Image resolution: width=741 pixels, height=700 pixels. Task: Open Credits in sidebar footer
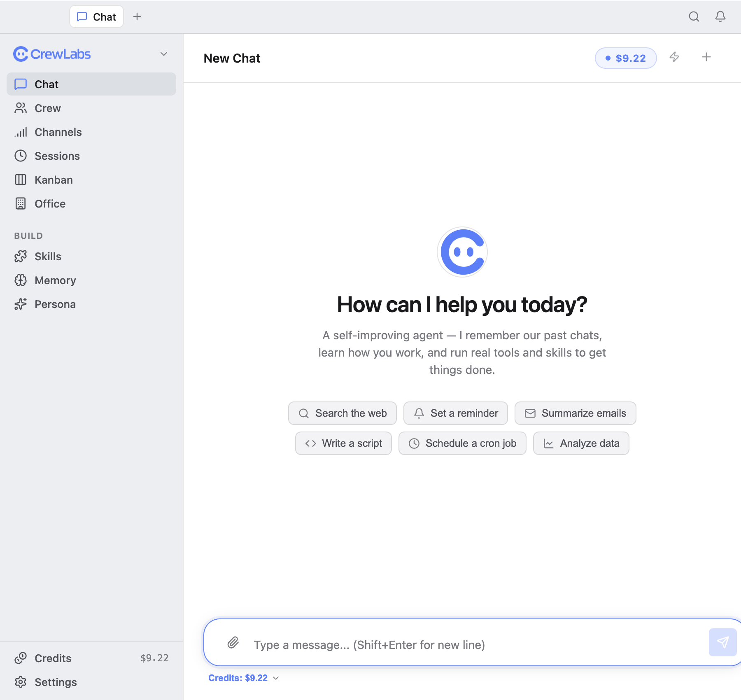[91, 658]
